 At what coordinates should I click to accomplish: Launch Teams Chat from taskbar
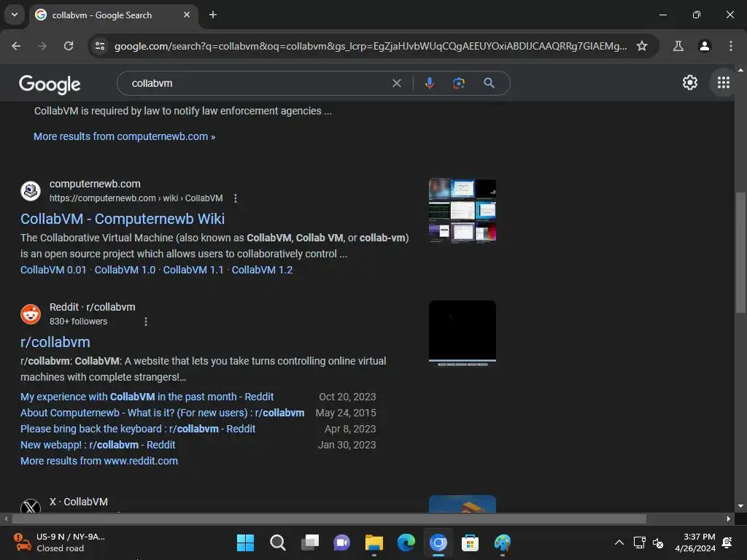(x=341, y=542)
